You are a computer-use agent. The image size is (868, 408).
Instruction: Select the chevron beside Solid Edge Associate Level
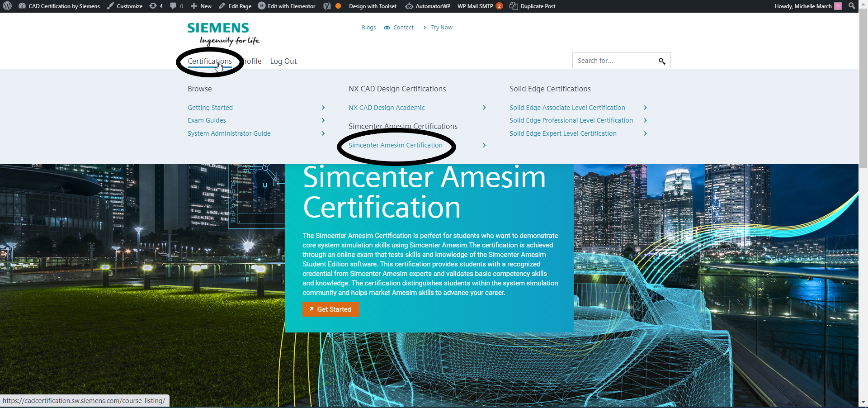(x=645, y=108)
